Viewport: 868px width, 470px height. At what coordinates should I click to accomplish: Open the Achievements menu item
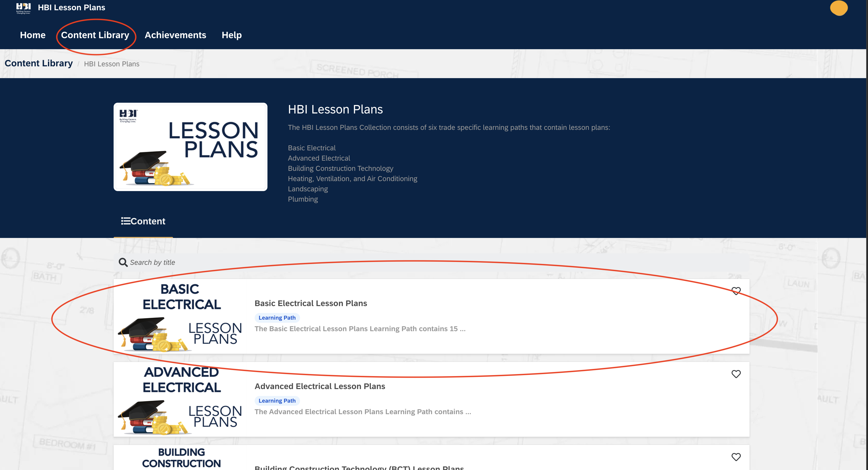point(175,35)
